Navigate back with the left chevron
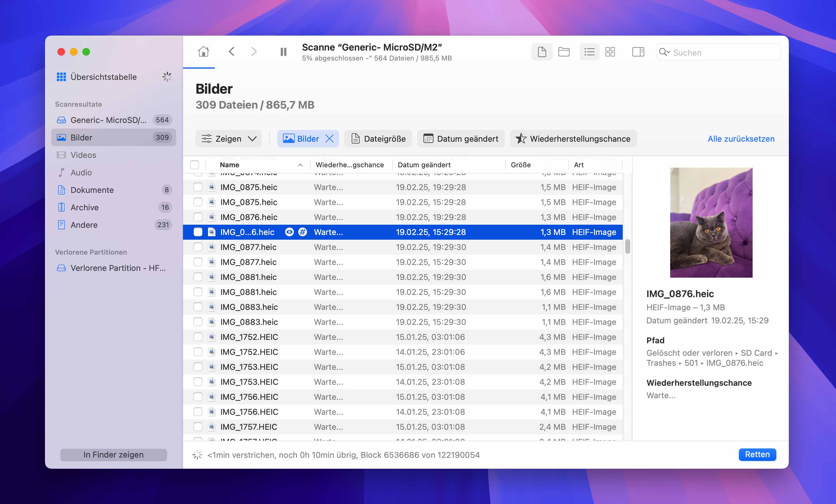836x504 pixels. [x=232, y=51]
